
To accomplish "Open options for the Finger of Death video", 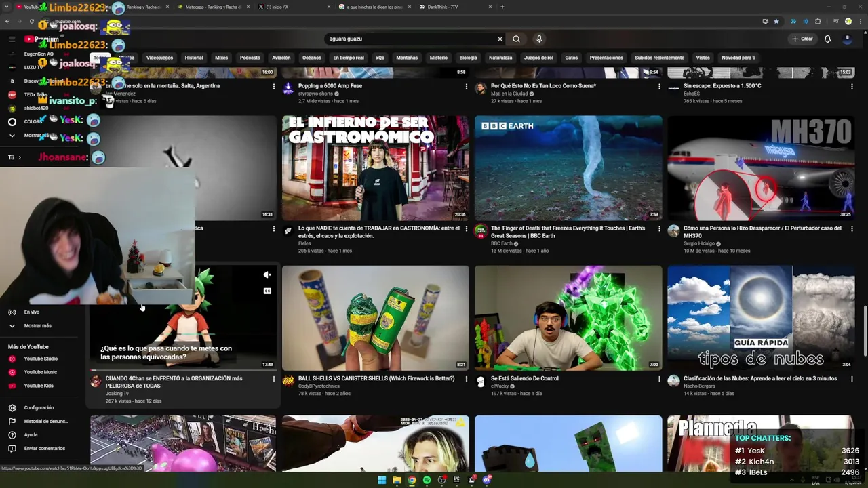I will pyautogui.click(x=659, y=229).
